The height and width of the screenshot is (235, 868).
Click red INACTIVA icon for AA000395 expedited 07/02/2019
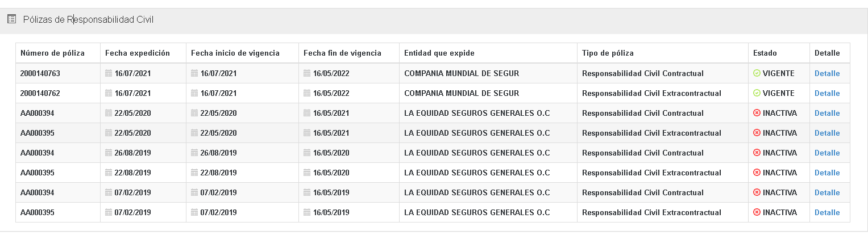pyautogui.click(x=757, y=212)
